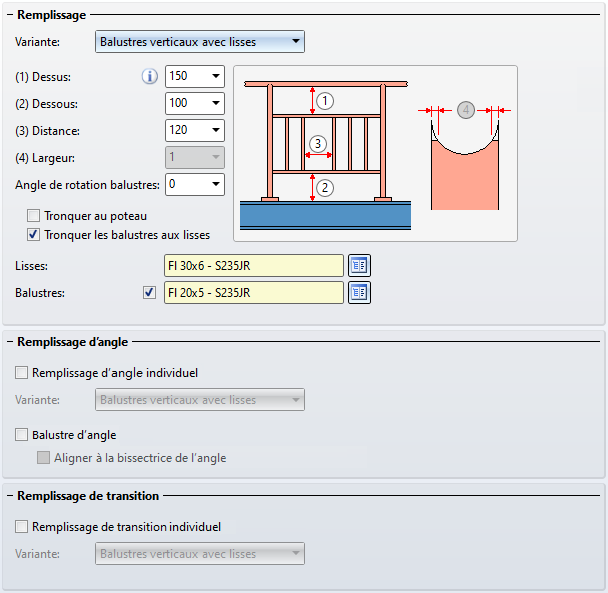Collapse the Remplissage d'angle section

coord(10,342)
